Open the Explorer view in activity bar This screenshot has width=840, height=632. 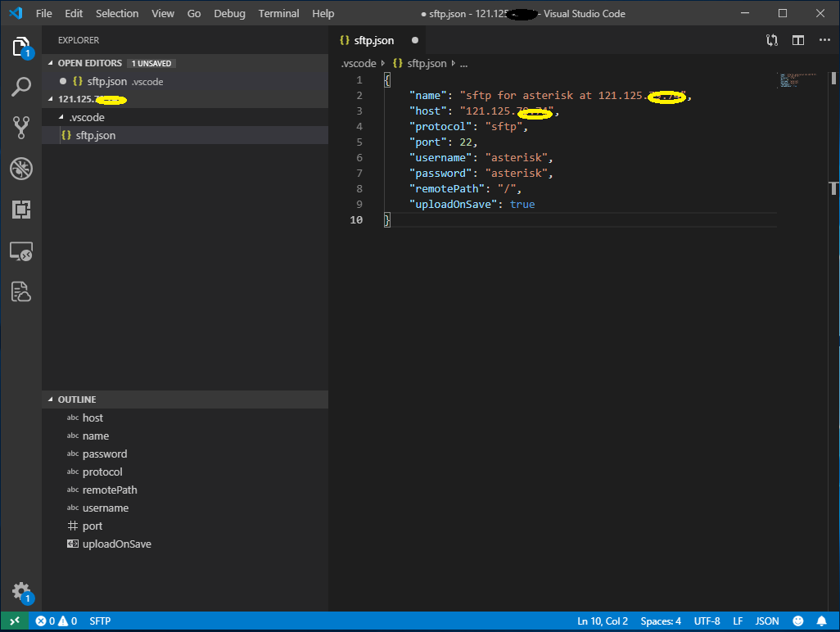click(21, 47)
